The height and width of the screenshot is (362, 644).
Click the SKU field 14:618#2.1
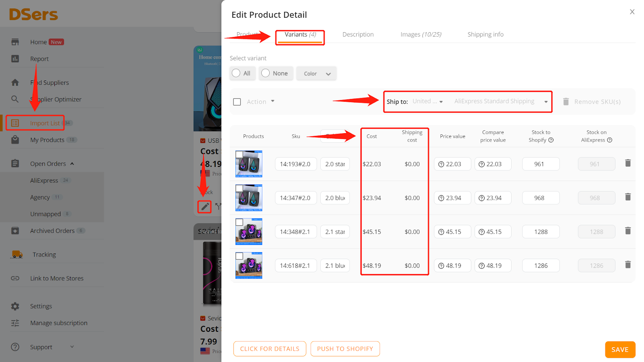296,265
